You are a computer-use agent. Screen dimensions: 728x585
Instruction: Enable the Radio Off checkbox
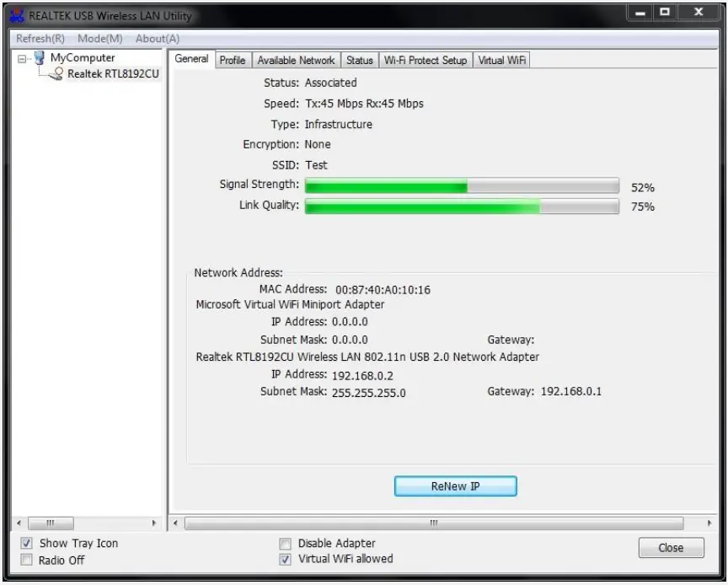26,560
